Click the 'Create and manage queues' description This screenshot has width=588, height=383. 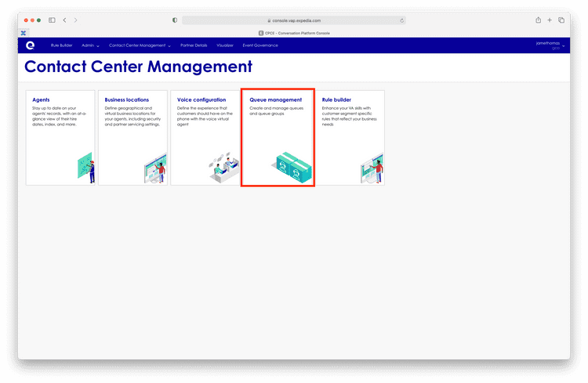pyautogui.click(x=277, y=111)
